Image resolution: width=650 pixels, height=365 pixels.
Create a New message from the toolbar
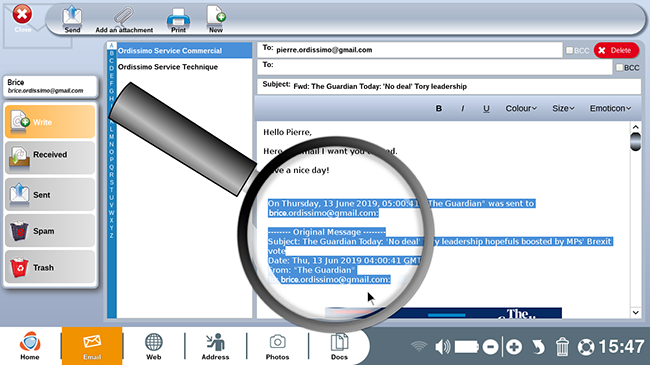[x=216, y=19]
